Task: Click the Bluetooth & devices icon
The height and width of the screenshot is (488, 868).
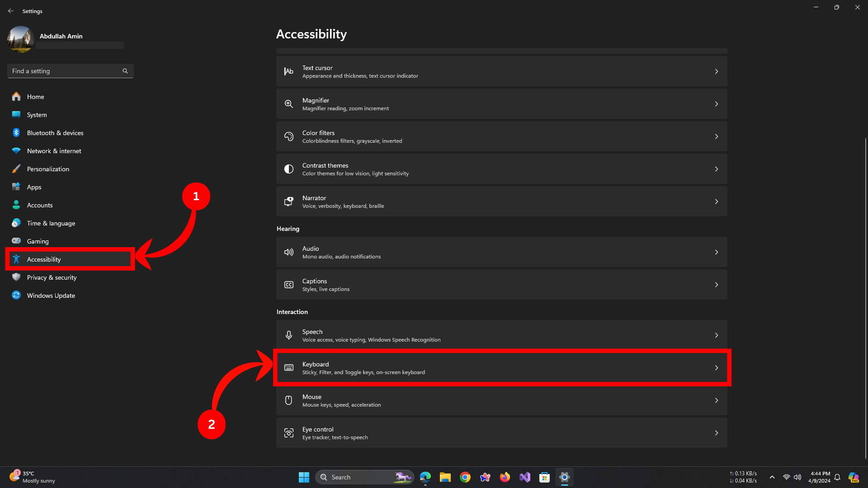Action: pos(16,132)
